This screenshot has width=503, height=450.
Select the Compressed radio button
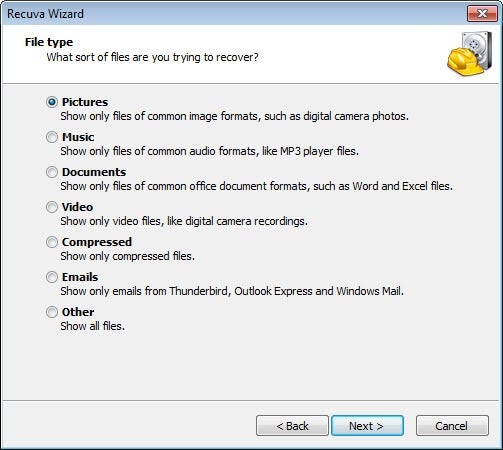[x=52, y=242]
